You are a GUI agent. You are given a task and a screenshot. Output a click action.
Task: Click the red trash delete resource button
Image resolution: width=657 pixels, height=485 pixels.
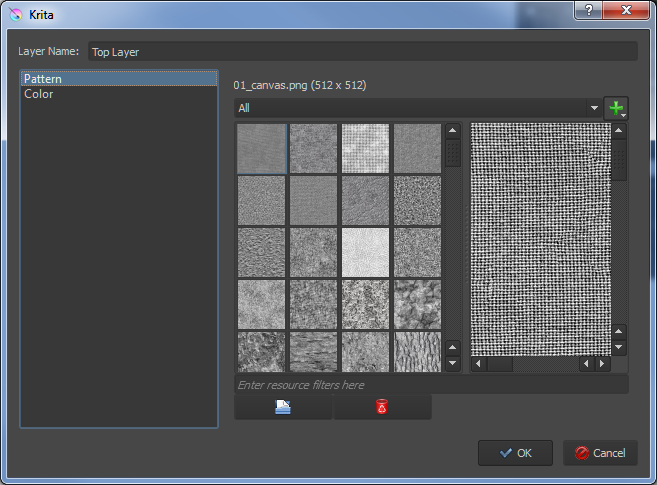pos(382,407)
